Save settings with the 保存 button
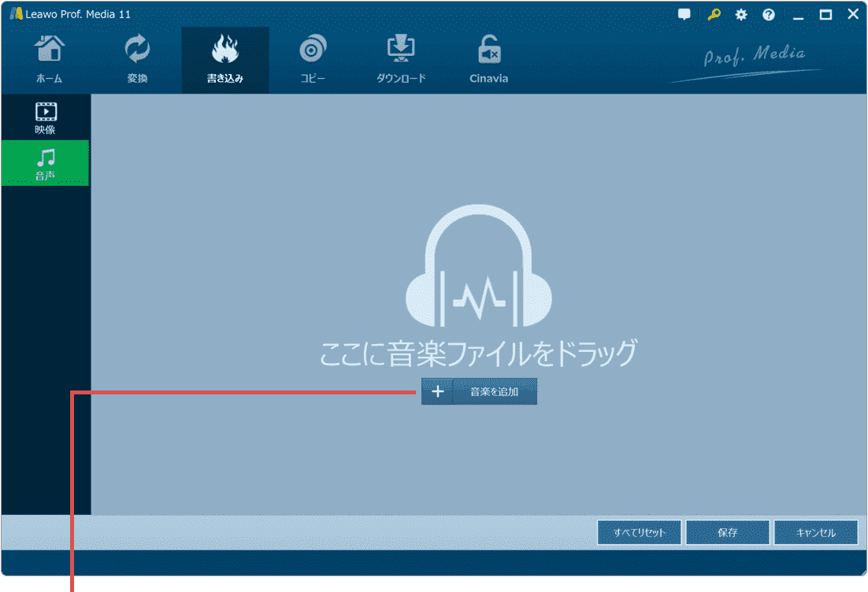Viewport: 868px width, 592px height. [x=727, y=532]
